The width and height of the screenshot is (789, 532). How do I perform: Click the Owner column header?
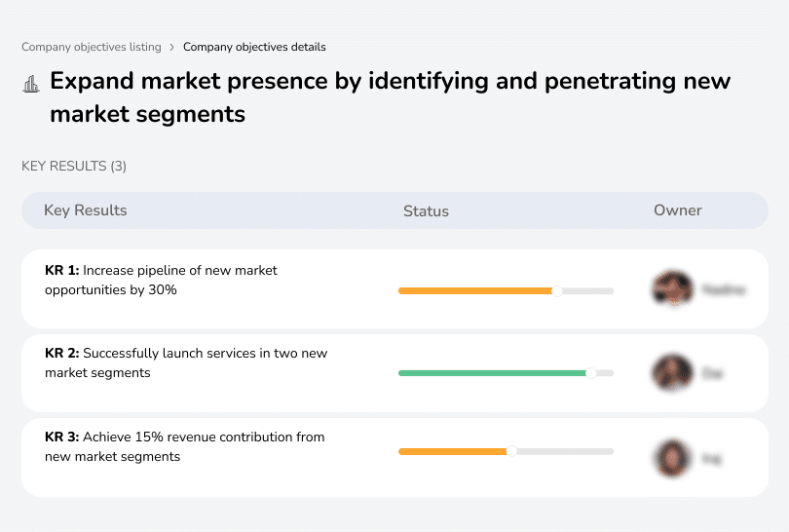(677, 210)
